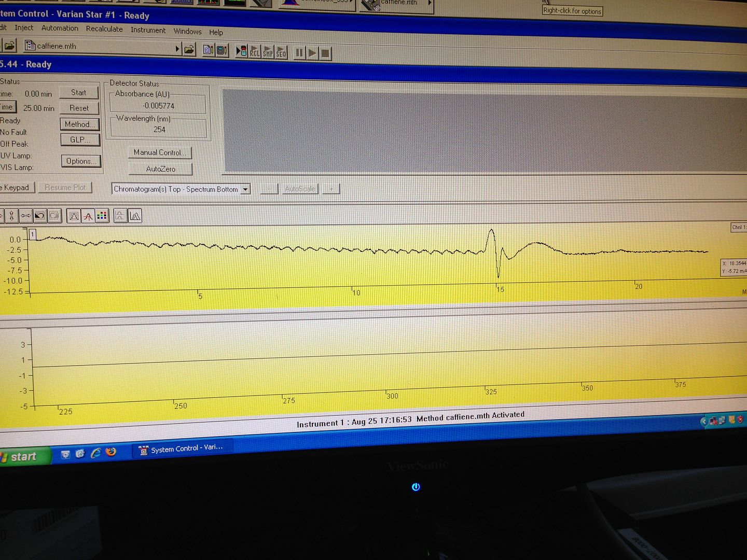Screen dimensions: 747x560
Task: Click the SMP sample list icon
Action: tap(268, 52)
